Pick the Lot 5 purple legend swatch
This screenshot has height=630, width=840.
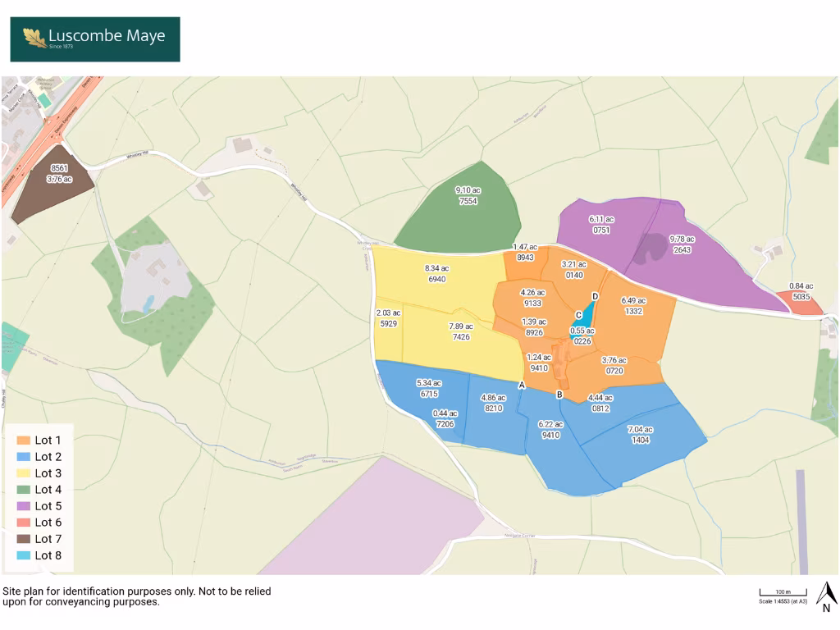point(23,506)
